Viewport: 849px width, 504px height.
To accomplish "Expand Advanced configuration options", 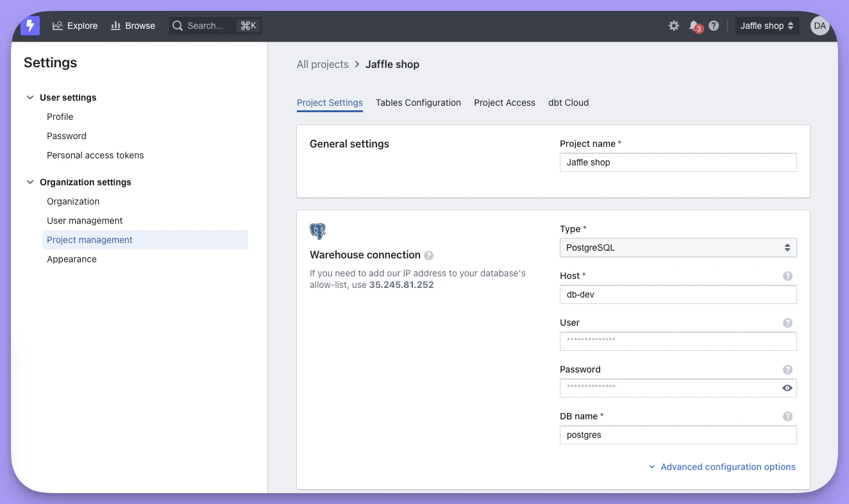I will (722, 467).
